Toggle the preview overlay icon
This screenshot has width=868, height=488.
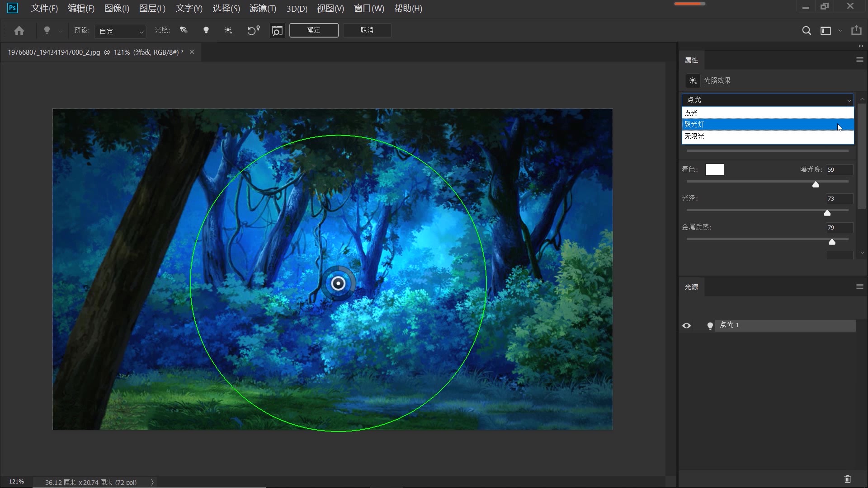[x=277, y=30]
